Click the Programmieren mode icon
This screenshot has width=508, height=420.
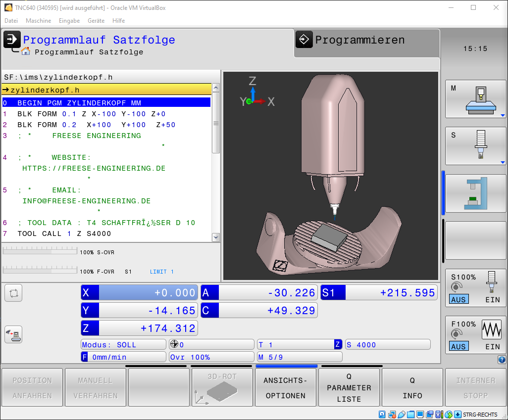(304, 40)
